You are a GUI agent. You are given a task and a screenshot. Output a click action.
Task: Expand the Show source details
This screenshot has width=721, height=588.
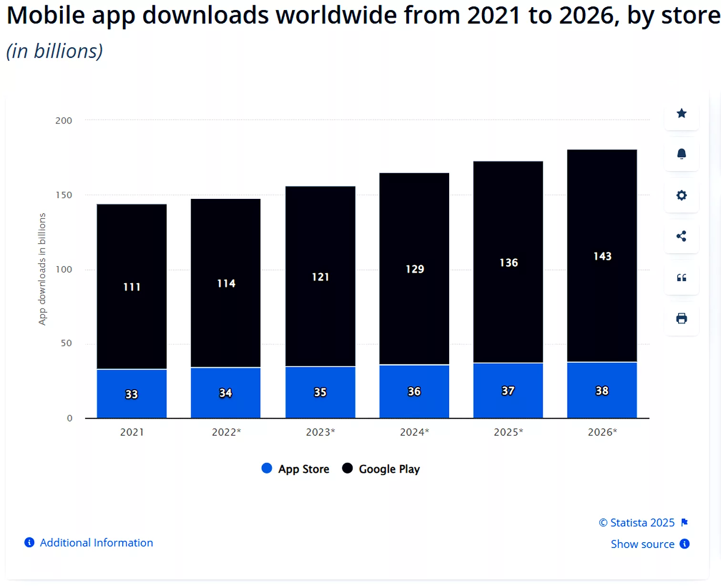642,544
